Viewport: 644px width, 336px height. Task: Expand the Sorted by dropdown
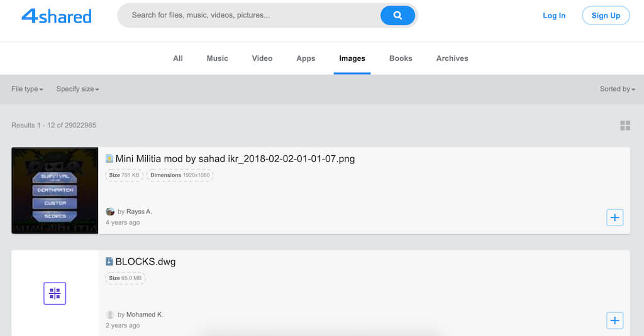[617, 89]
